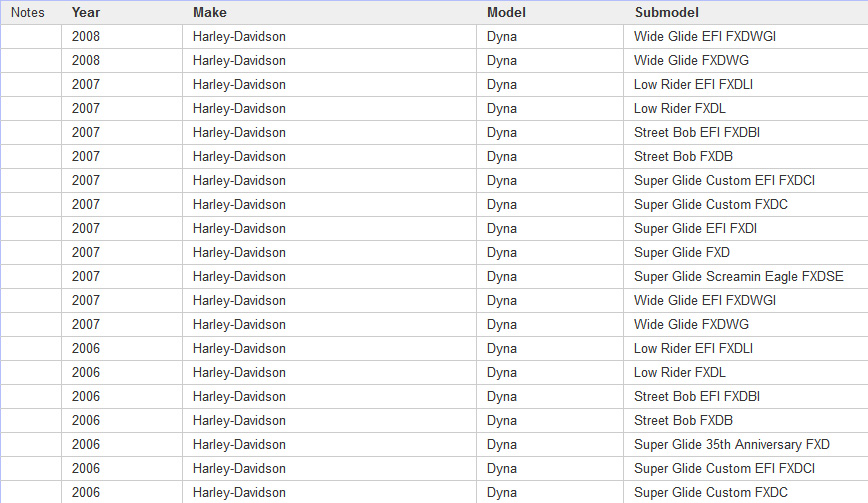Choose the 2007 Low Rider FXDL submodel
This screenshot has width=868, height=503.
pyautogui.click(x=680, y=108)
